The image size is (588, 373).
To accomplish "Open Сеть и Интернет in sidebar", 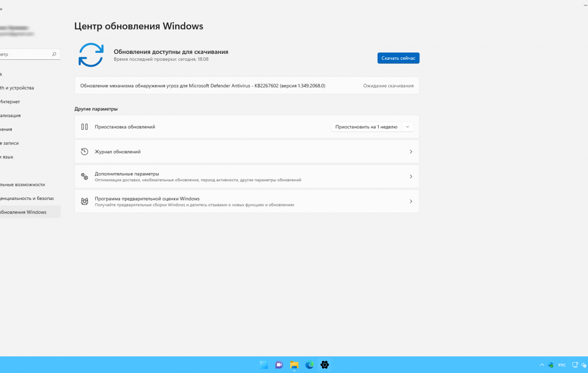I will pos(30,101).
